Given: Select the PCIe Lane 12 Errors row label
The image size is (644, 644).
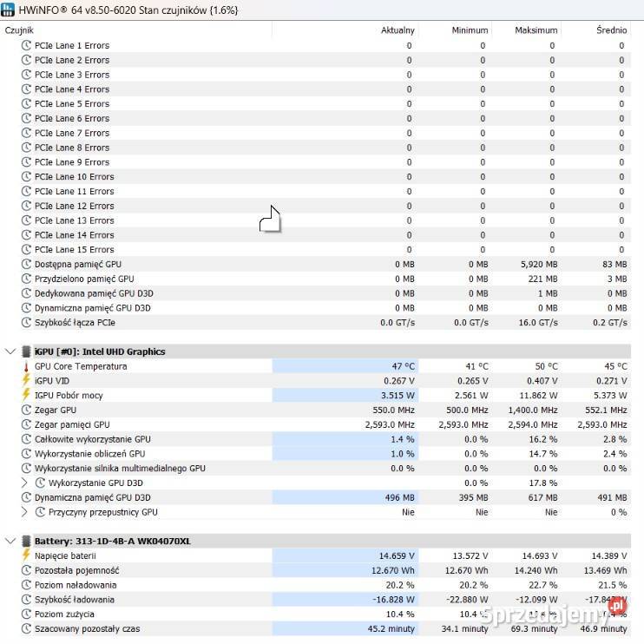Looking at the screenshot, I should coord(75,206).
